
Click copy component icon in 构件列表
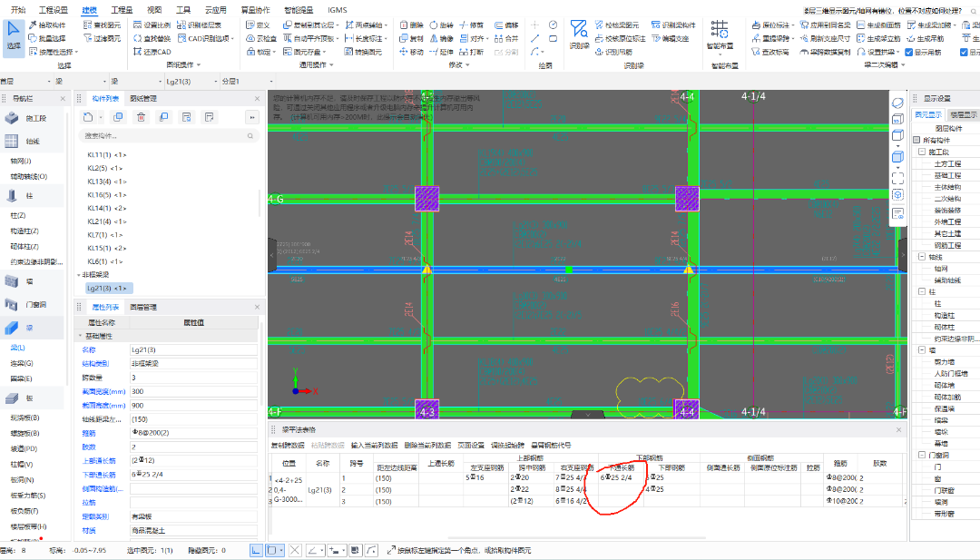coord(117,117)
